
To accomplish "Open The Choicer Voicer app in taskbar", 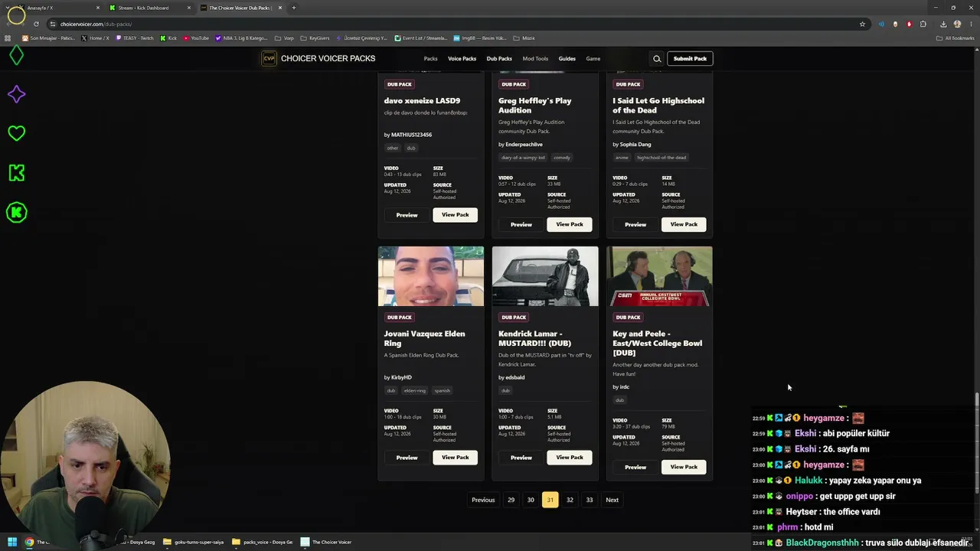I will pos(326,542).
